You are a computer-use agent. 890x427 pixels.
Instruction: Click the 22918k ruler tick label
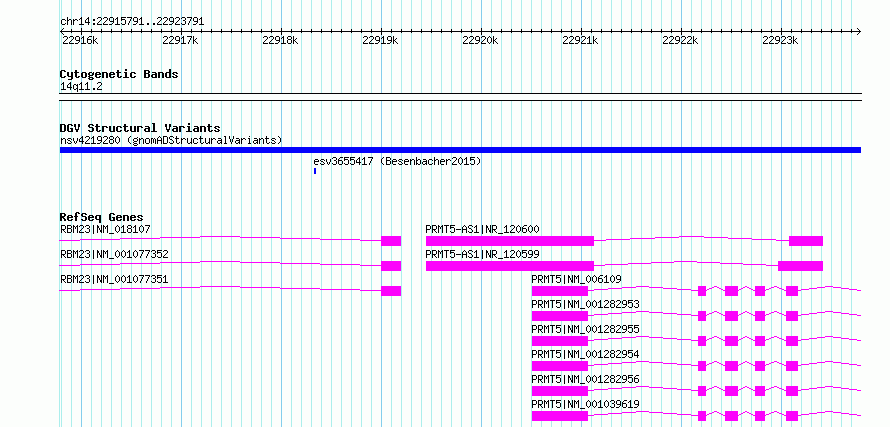pos(280,40)
